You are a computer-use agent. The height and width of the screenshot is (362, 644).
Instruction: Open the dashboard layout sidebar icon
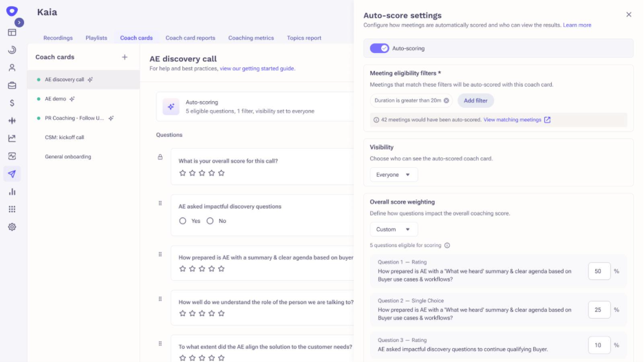[x=12, y=32]
